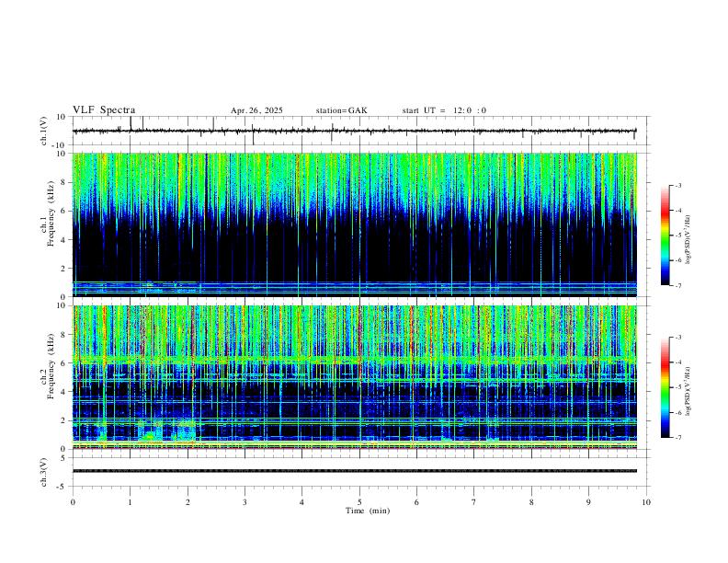This screenshot has height=563, width=728.
Task: Click the "-7" label on ch.2 color bar
Action: pos(677,438)
